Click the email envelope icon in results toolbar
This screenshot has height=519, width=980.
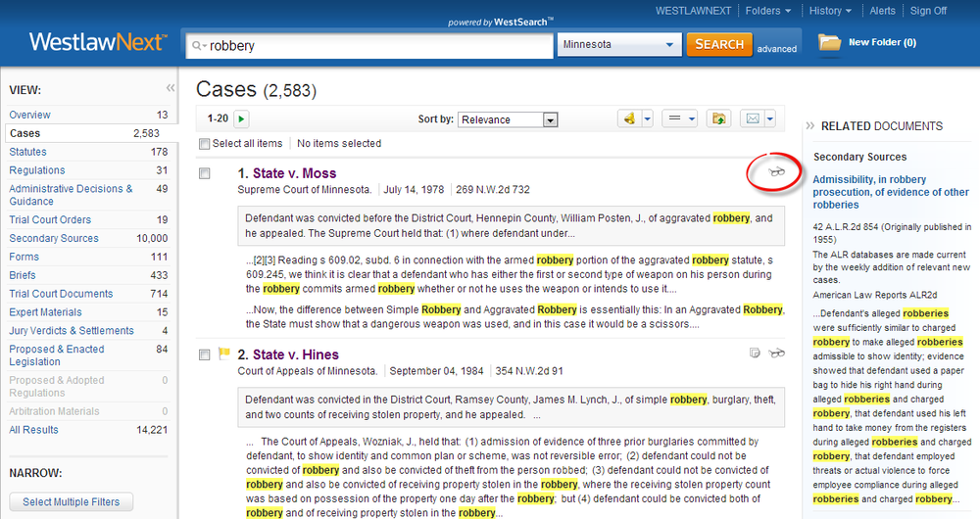(x=753, y=118)
